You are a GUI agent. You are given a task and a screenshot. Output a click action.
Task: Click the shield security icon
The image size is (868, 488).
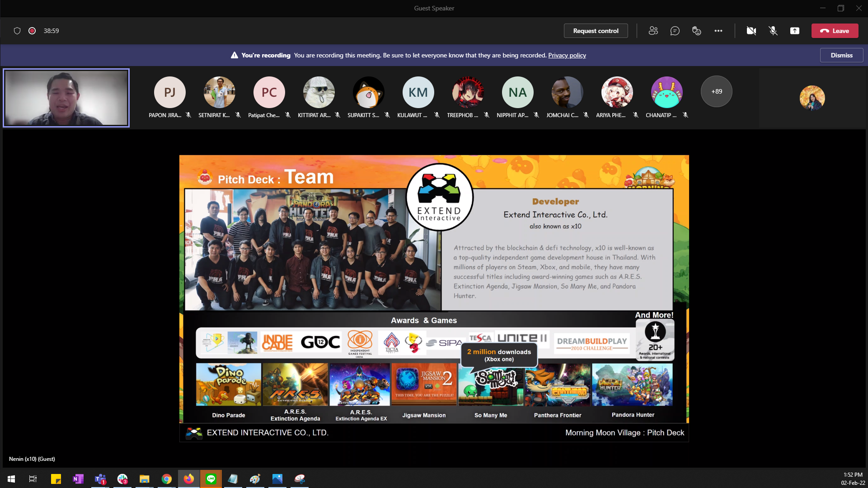[x=17, y=31]
